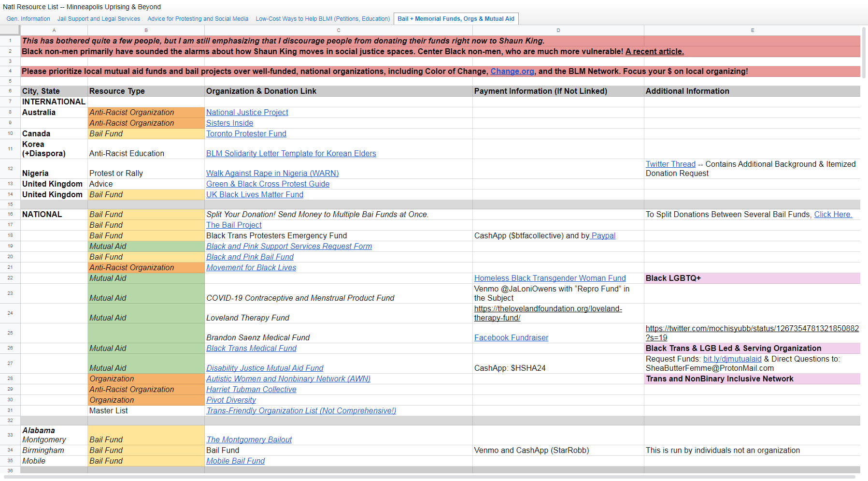Screen dimensions: 868x481
Task: Open the Gen. Information tab
Action: pos(28,19)
